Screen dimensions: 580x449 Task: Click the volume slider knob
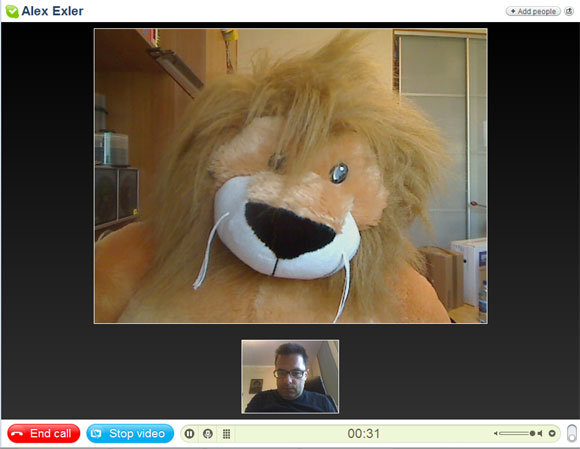532,433
